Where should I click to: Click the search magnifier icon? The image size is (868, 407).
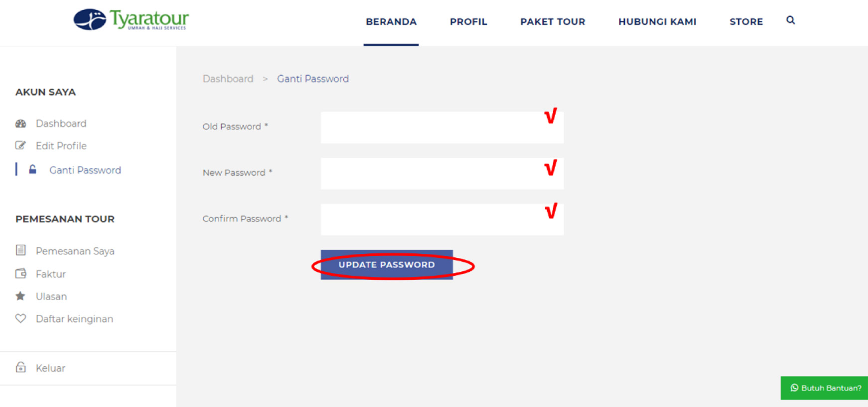[x=790, y=20]
